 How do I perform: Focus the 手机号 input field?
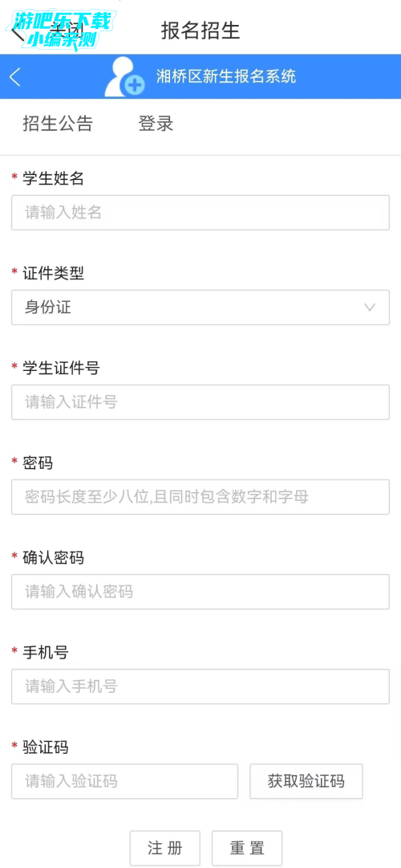(x=200, y=687)
